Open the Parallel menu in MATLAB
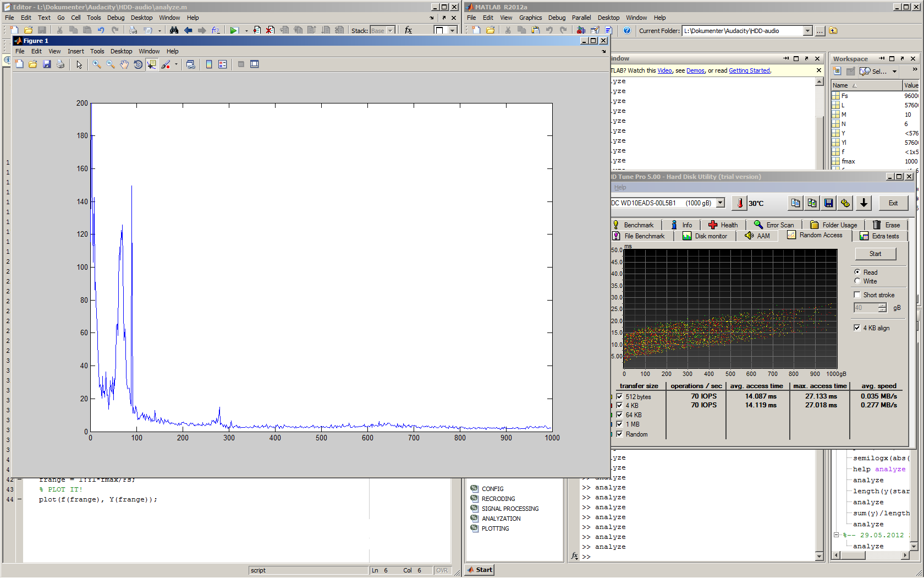This screenshot has width=924, height=578. [x=581, y=18]
